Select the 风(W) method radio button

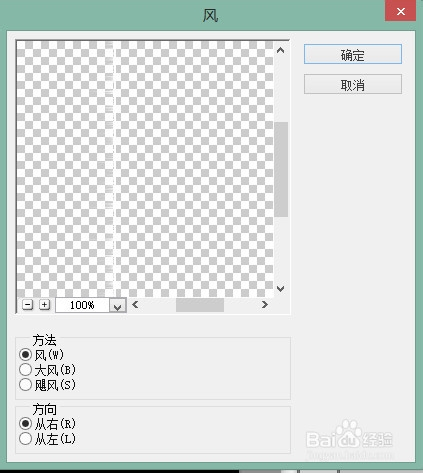tap(25, 354)
